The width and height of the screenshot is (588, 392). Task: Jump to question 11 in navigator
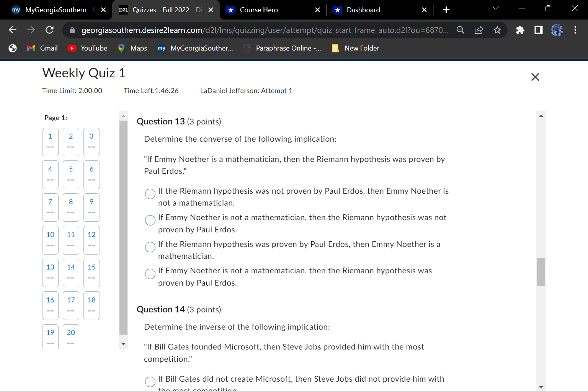[x=71, y=240]
